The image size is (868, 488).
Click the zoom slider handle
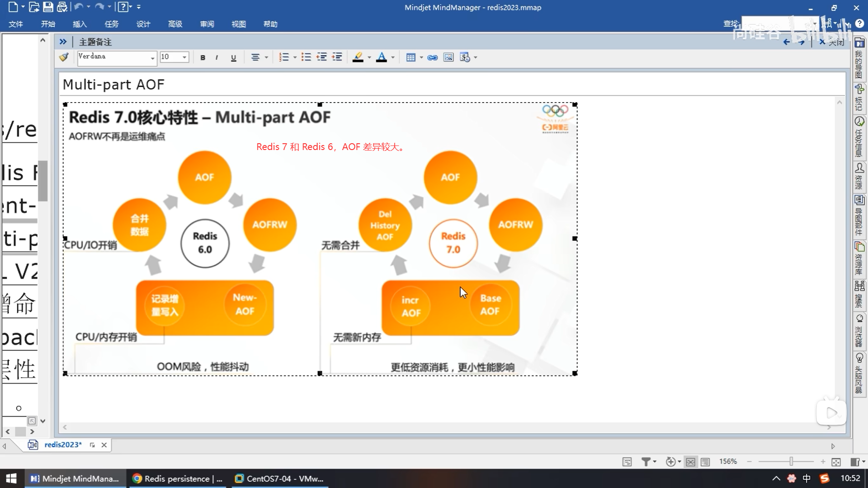[x=791, y=461]
